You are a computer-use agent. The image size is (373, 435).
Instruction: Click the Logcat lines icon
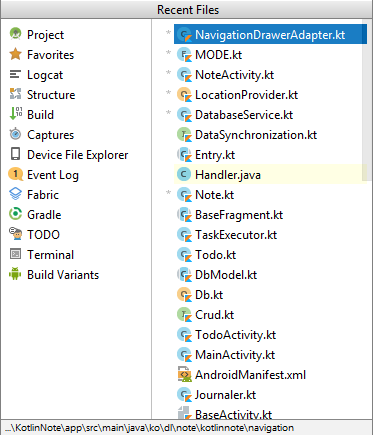pyautogui.click(x=15, y=74)
